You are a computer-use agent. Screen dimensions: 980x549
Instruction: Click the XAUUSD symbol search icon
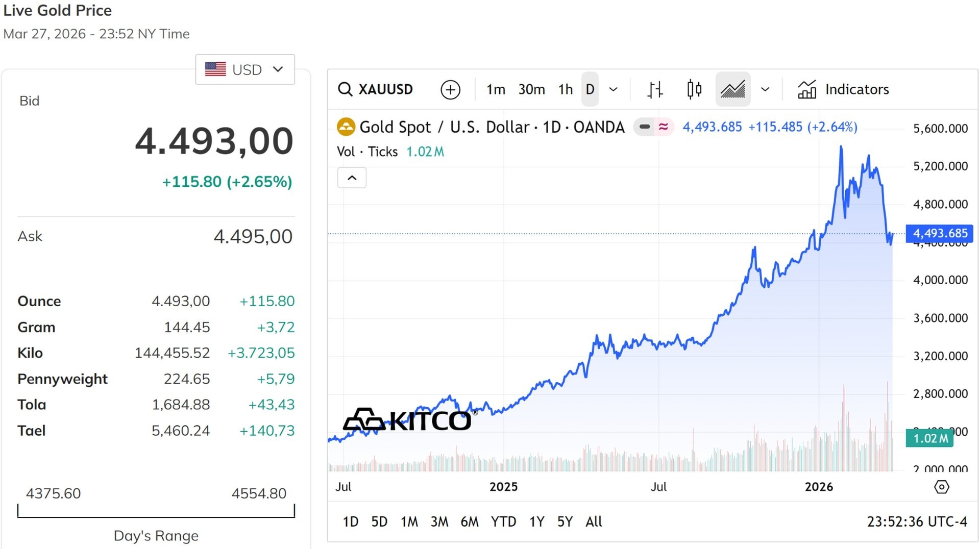(346, 89)
